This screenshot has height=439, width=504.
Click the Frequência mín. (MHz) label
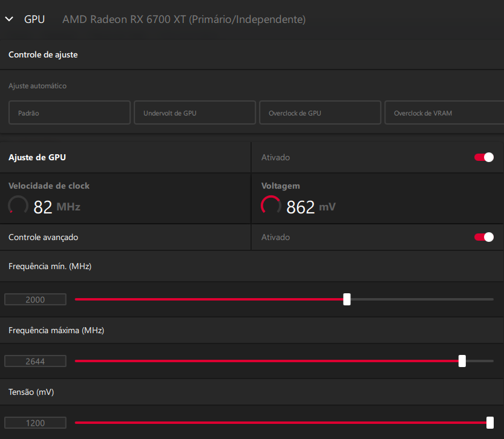[50, 266]
